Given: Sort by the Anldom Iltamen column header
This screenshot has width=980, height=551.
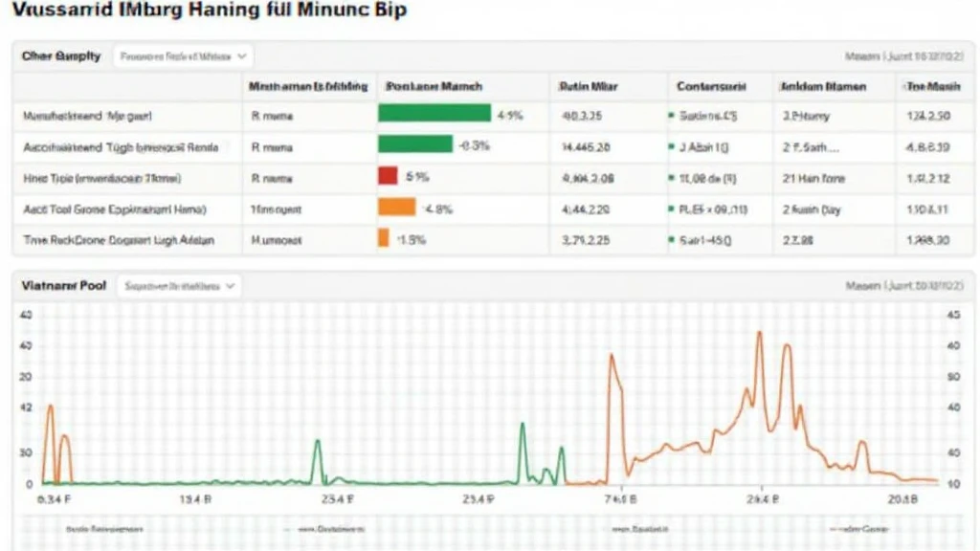Looking at the screenshot, I should tap(822, 86).
